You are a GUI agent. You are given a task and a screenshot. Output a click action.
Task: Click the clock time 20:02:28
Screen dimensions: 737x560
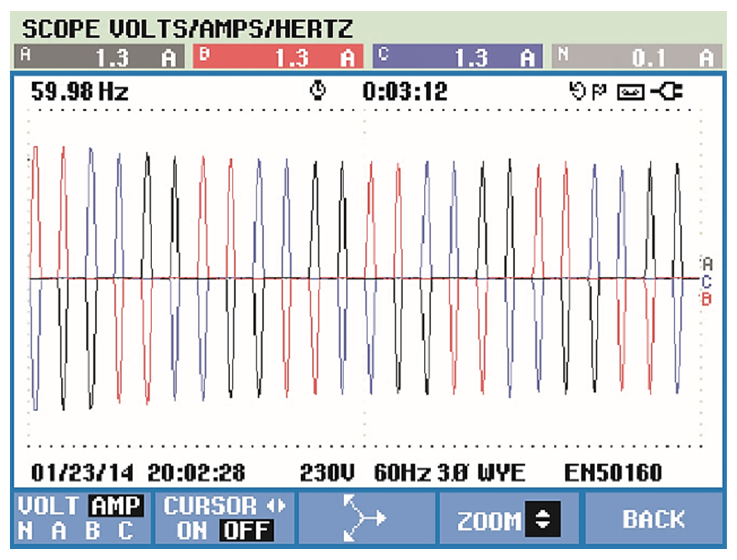196,473
